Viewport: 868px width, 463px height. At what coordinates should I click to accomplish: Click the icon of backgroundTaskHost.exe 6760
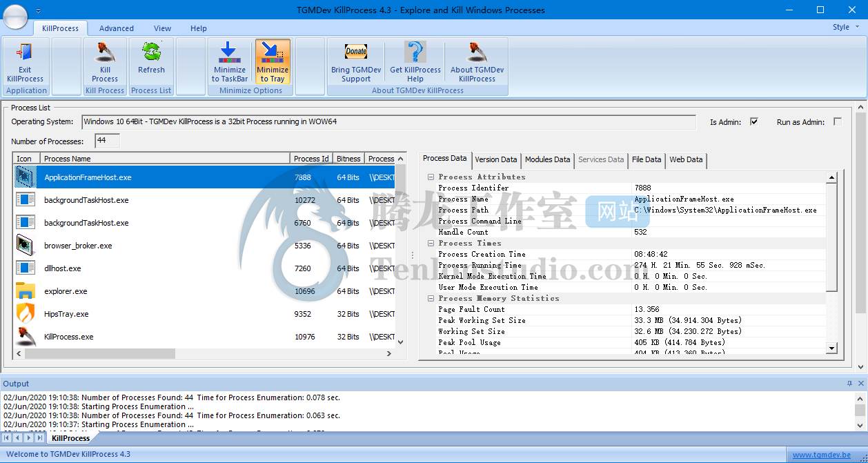26,223
